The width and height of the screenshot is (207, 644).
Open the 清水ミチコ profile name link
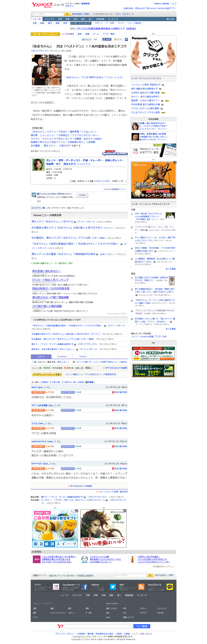69,164
